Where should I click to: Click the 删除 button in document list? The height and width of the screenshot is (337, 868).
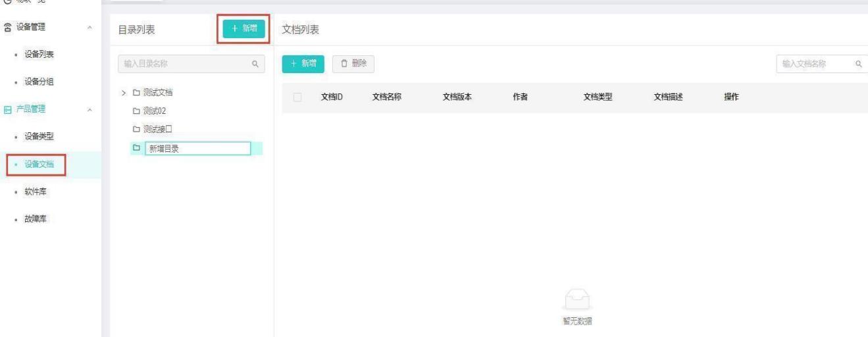click(x=353, y=63)
